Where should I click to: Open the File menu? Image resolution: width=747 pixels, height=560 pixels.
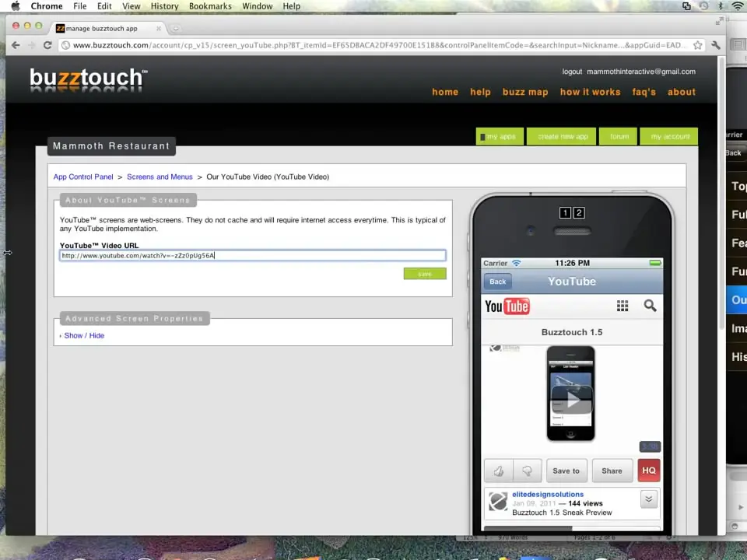click(x=79, y=6)
